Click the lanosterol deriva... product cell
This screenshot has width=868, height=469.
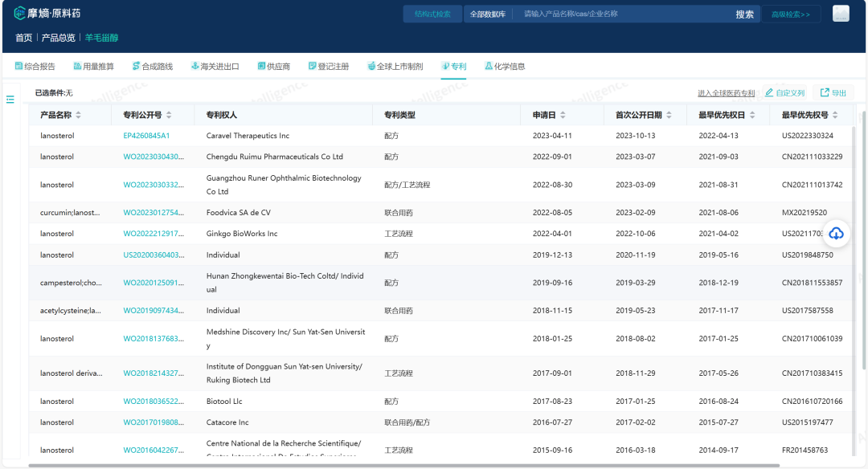[71, 373]
